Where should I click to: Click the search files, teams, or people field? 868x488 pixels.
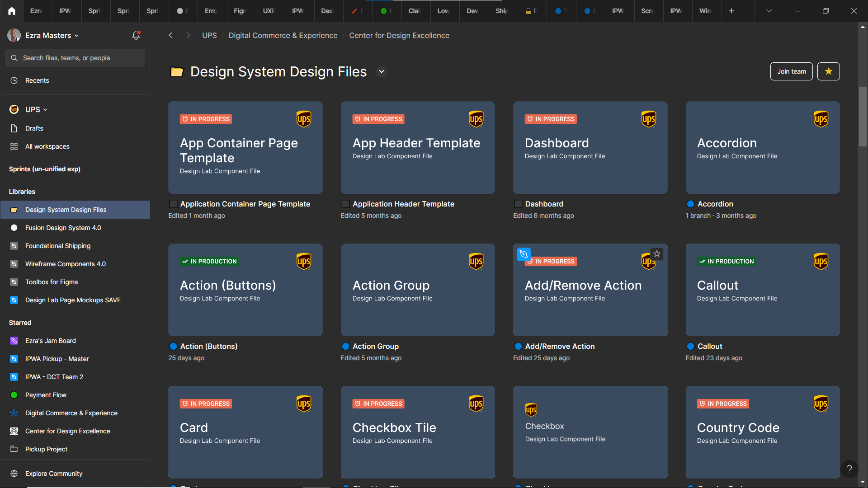tap(75, 58)
